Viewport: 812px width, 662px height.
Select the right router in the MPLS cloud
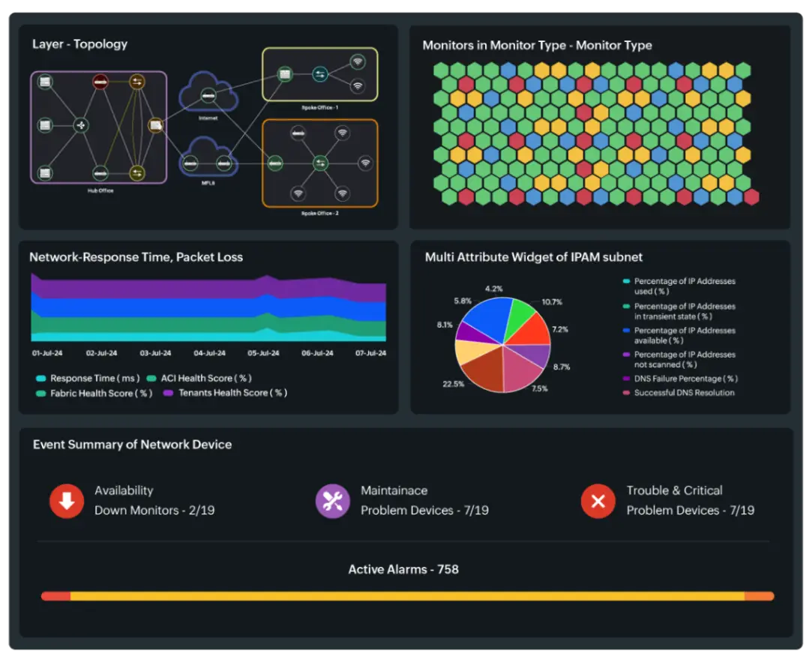tap(224, 163)
